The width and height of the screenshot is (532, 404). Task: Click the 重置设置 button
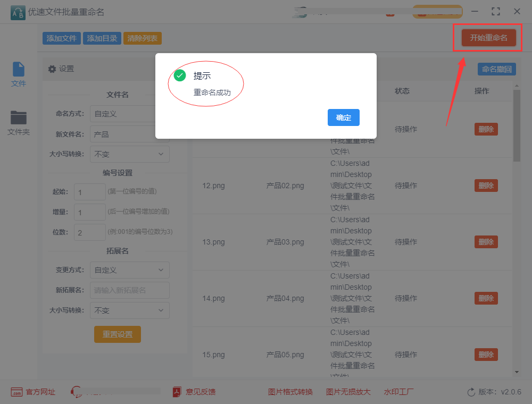coord(118,334)
